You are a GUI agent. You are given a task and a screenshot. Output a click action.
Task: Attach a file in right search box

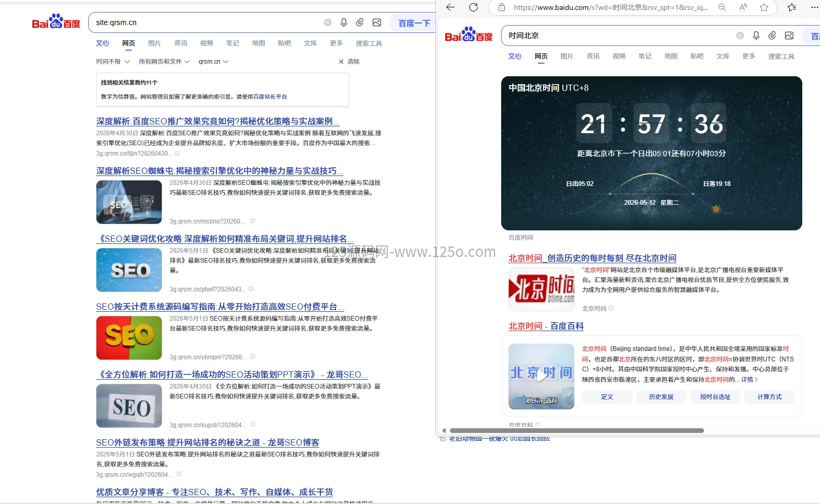pos(772,36)
